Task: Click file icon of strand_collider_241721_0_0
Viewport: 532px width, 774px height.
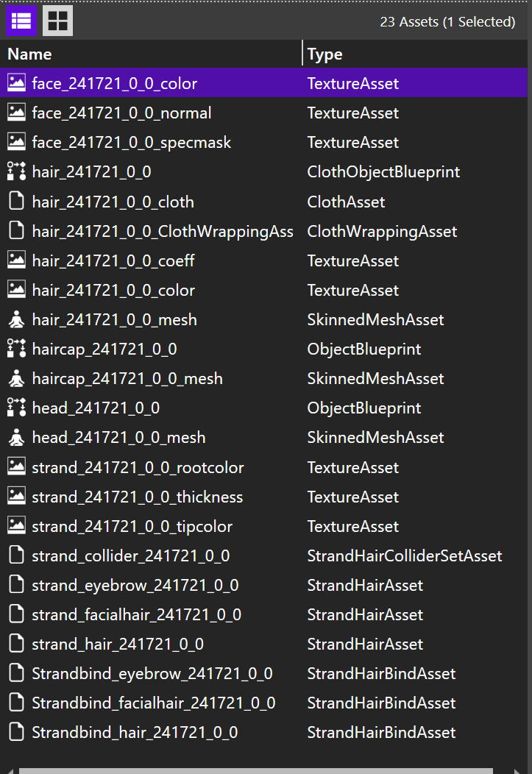Action: click(x=16, y=555)
